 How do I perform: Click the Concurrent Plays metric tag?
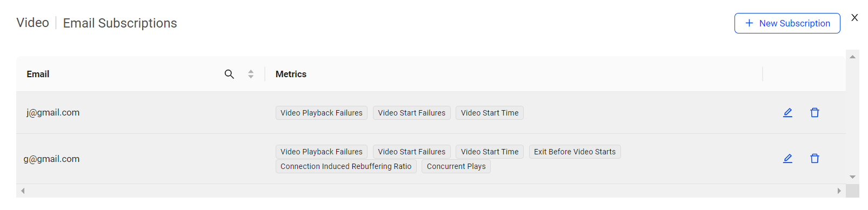pyautogui.click(x=456, y=166)
